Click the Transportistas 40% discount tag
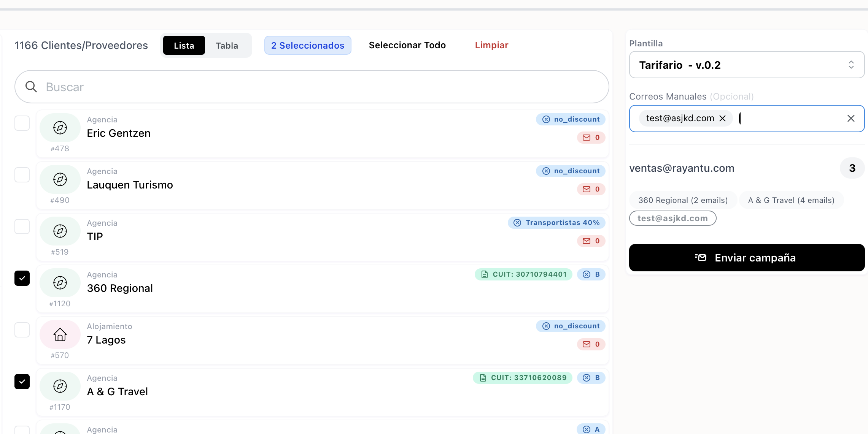 click(556, 223)
